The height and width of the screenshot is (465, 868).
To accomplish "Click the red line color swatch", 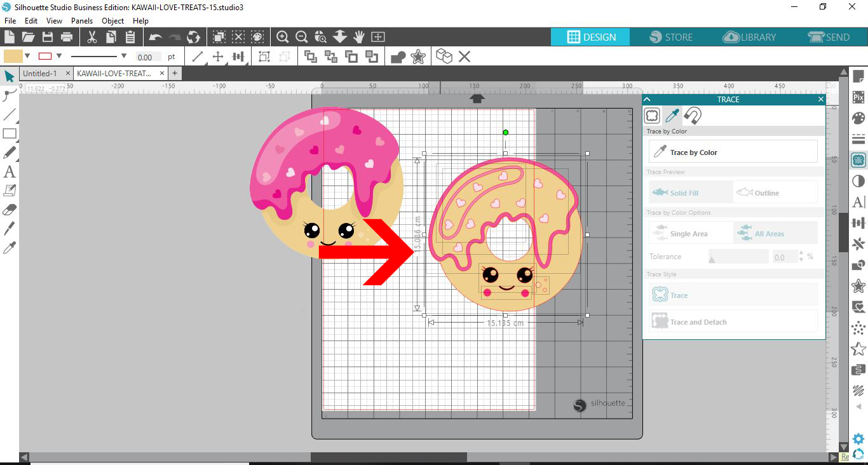I will point(45,56).
